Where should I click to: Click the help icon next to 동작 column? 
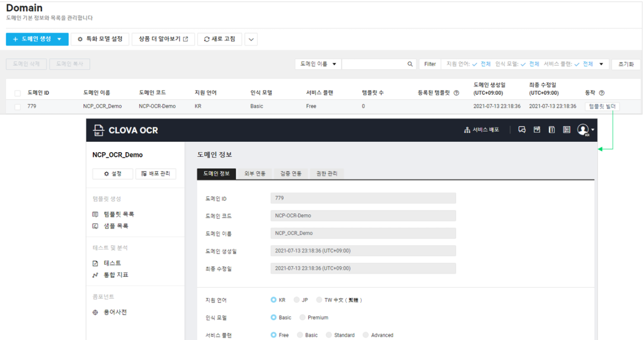pos(602,93)
